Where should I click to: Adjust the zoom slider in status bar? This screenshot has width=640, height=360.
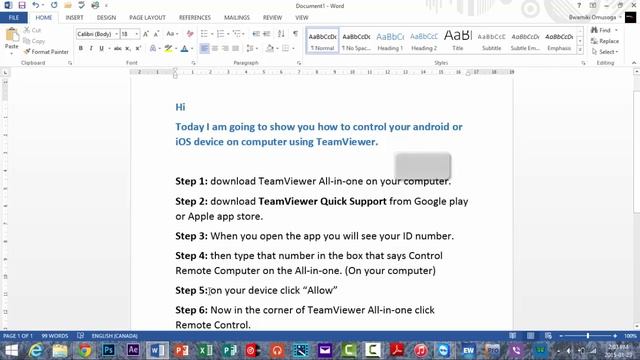click(588, 336)
